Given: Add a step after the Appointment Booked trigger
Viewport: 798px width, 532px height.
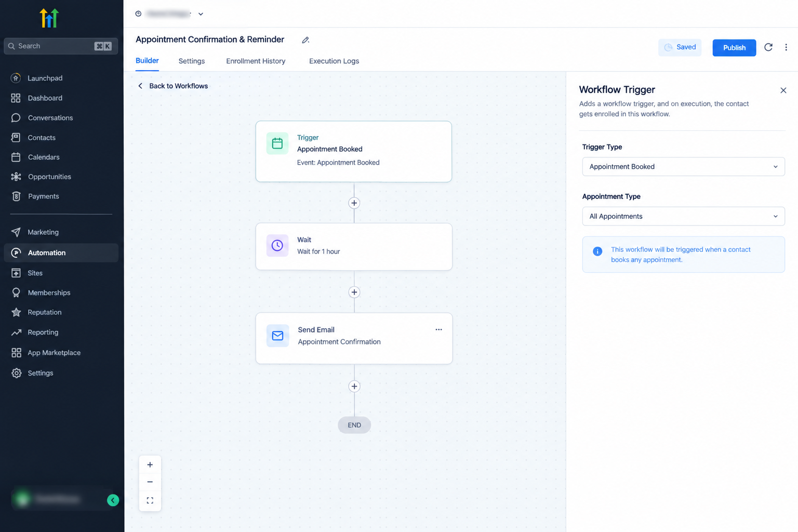Looking at the screenshot, I should [354, 203].
